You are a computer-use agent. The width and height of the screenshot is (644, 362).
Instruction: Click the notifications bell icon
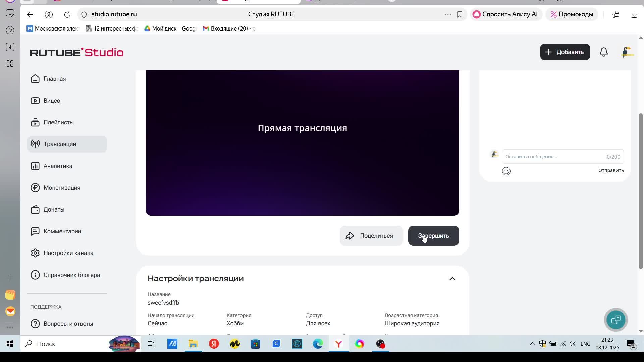[x=603, y=52]
